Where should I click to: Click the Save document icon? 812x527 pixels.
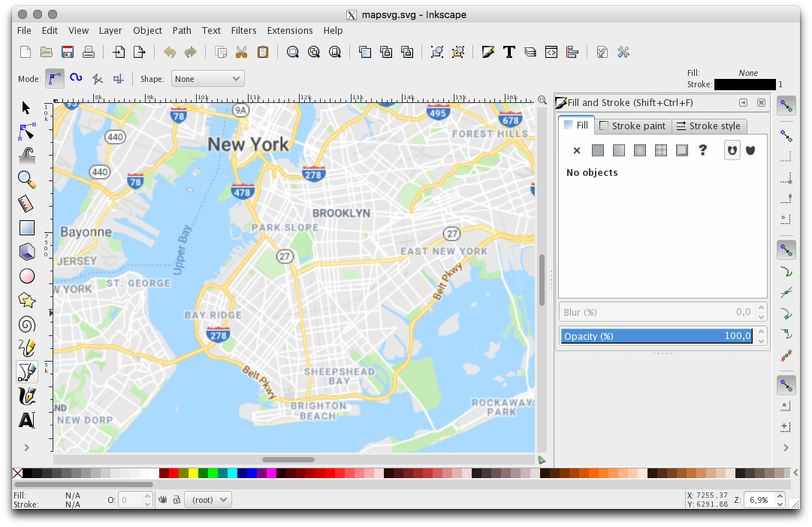[x=68, y=52]
